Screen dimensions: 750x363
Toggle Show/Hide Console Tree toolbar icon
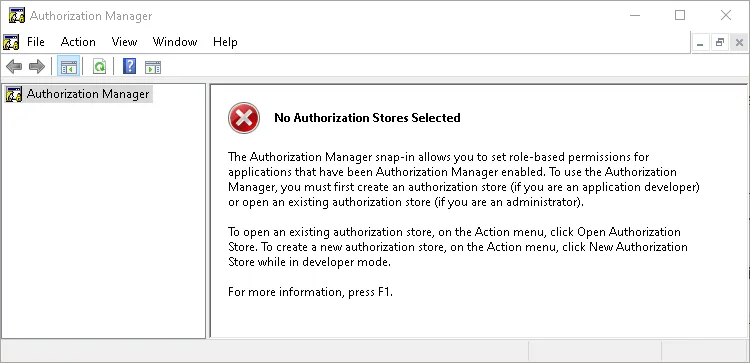click(x=67, y=66)
